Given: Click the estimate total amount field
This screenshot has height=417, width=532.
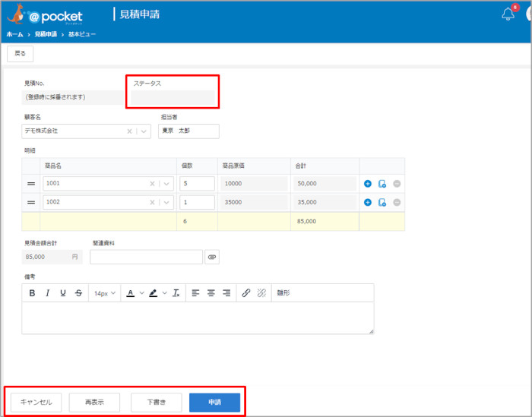Looking at the screenshot, I should click(52, 257).
